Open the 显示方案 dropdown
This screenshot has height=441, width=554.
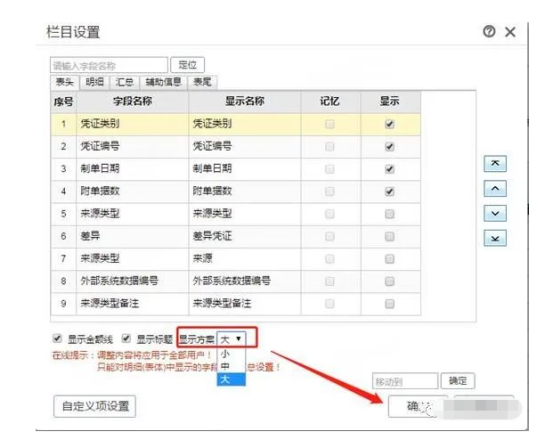pyautogui.click(x=231, y=339)
